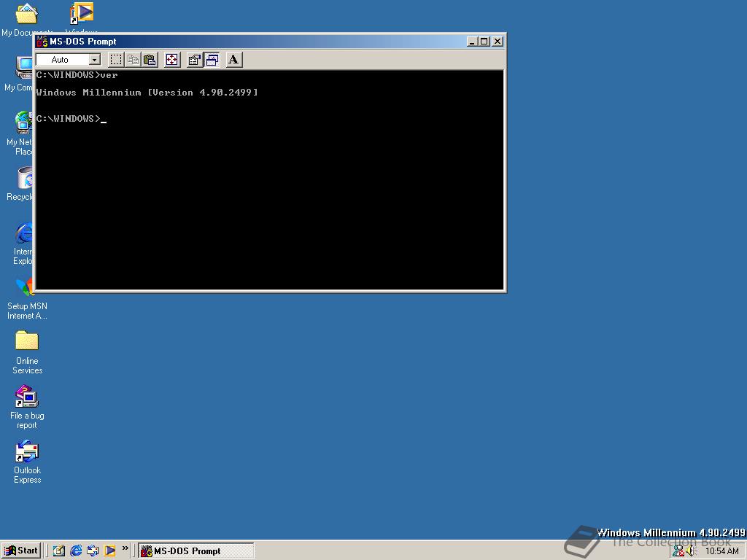The width and height of the screenshot is (747, 560).
Task: Click the MS-DOS Prompt title bar system icon
Action: point(42,42)
